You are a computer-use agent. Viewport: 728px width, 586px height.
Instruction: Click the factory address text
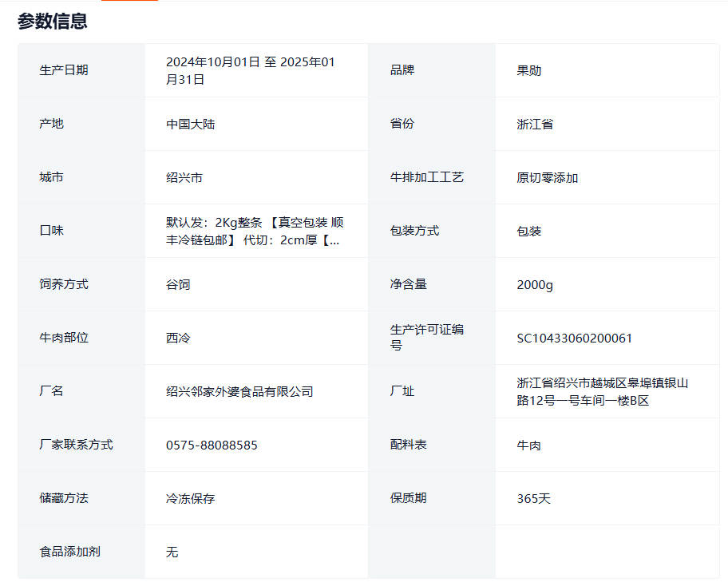pyautogui.click(x=602, y=391)
